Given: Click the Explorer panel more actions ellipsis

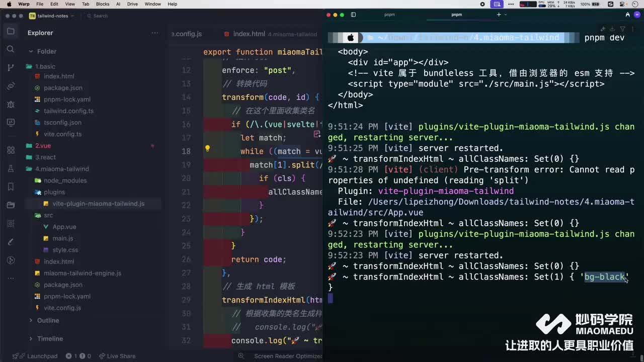Looking at the screenshot, I should [154, 33].
